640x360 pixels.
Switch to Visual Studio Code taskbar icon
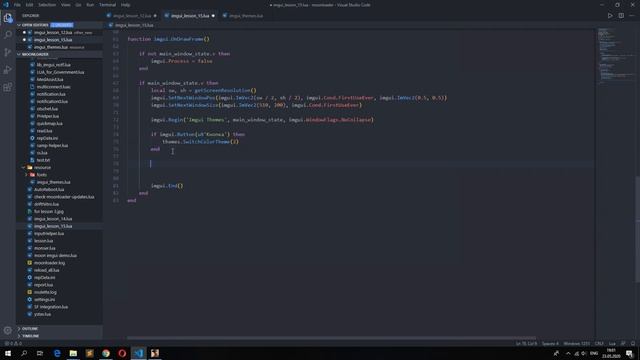click(x=139, y=353)
